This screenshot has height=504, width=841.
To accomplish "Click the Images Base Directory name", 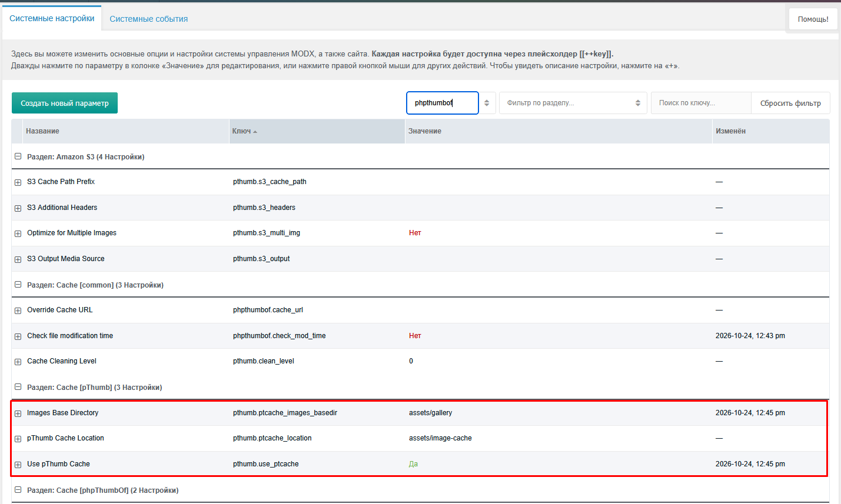I will point(62,413).
